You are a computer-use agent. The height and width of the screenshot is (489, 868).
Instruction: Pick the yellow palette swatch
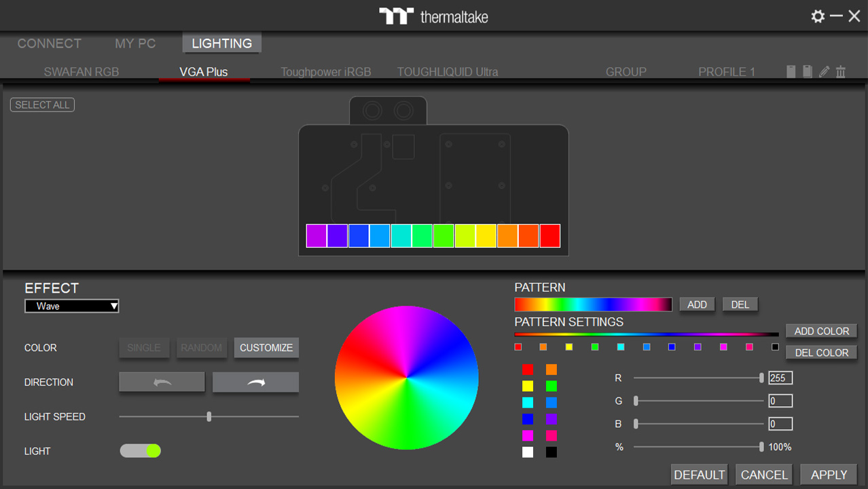(528, 386)
